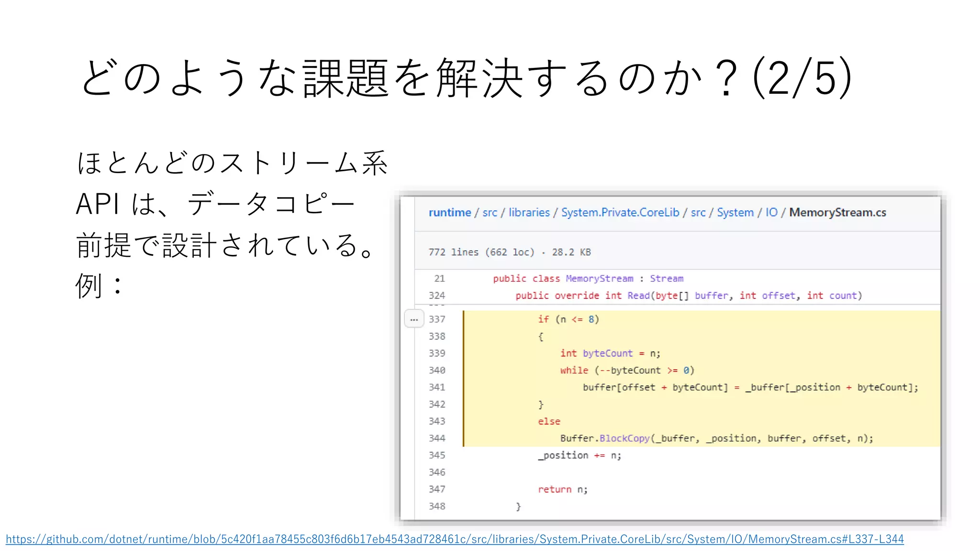Image resolution: width=980 pixels, height=551 pixels.
Task: Click 'while (--byteCount >= 0)' code line
Action: (627, 370)
